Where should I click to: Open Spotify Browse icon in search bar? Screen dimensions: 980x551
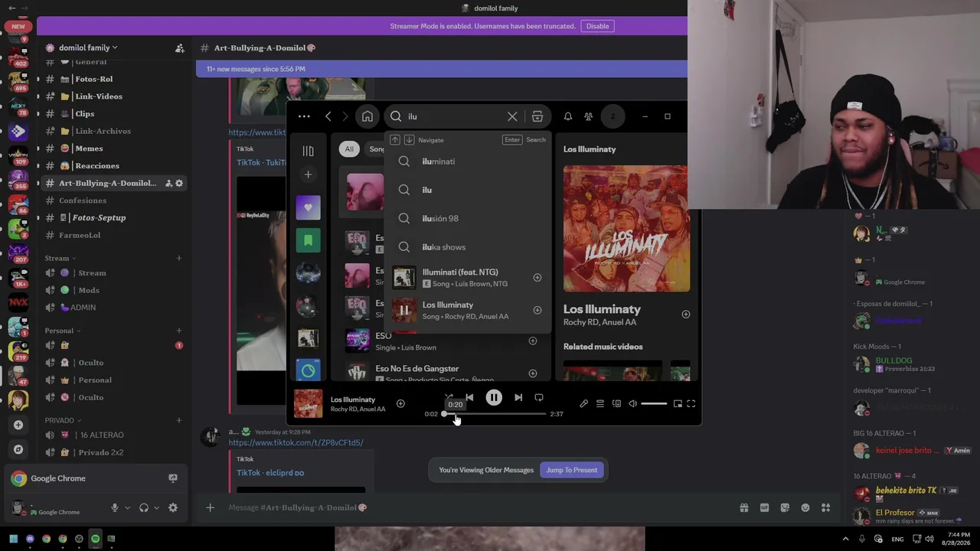click(537, 116)
